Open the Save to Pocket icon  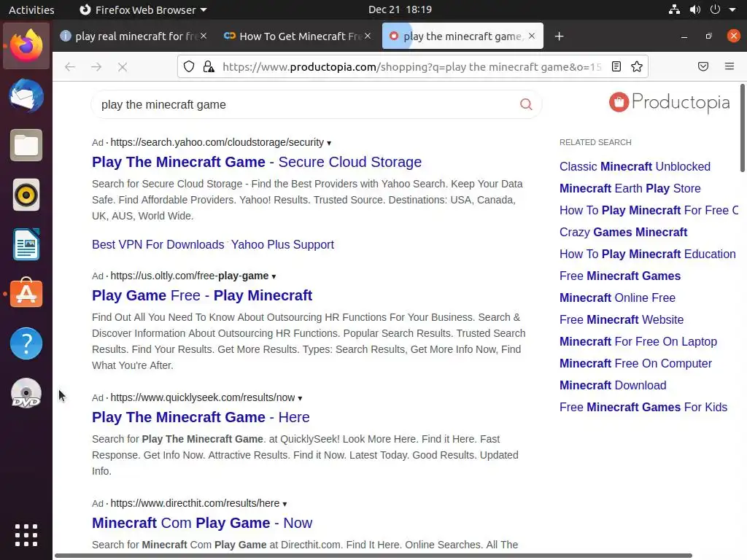click(703, 66)
